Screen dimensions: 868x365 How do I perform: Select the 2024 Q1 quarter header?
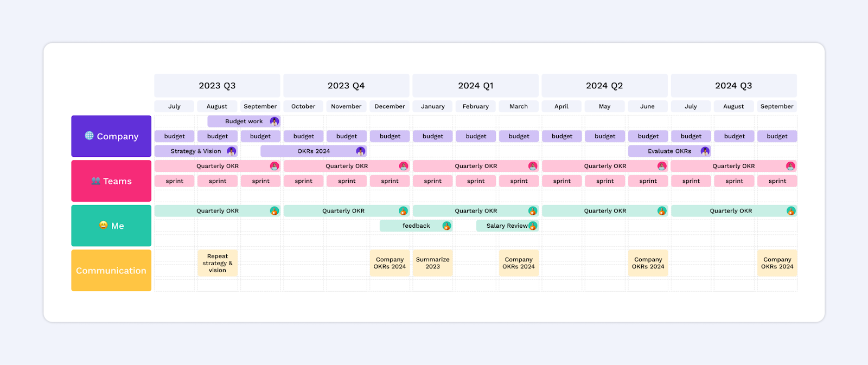click(475, 86)
